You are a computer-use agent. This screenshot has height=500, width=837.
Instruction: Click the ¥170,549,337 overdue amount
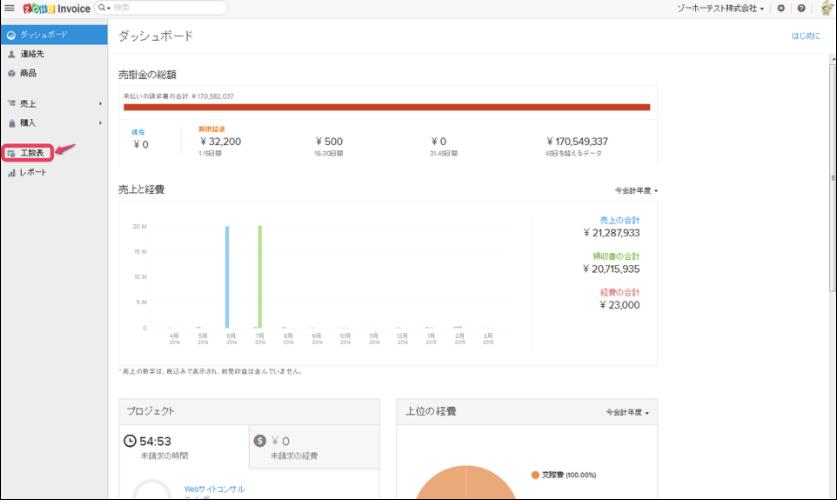(x=577, y=141)
